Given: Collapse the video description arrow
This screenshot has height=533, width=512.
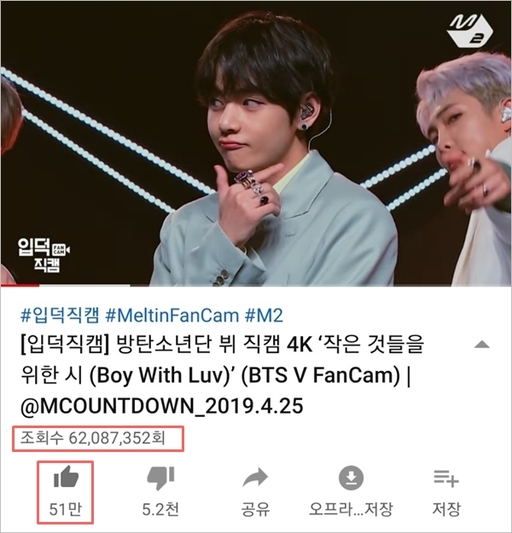Looking at the screenshot, I should coord(482,345).
